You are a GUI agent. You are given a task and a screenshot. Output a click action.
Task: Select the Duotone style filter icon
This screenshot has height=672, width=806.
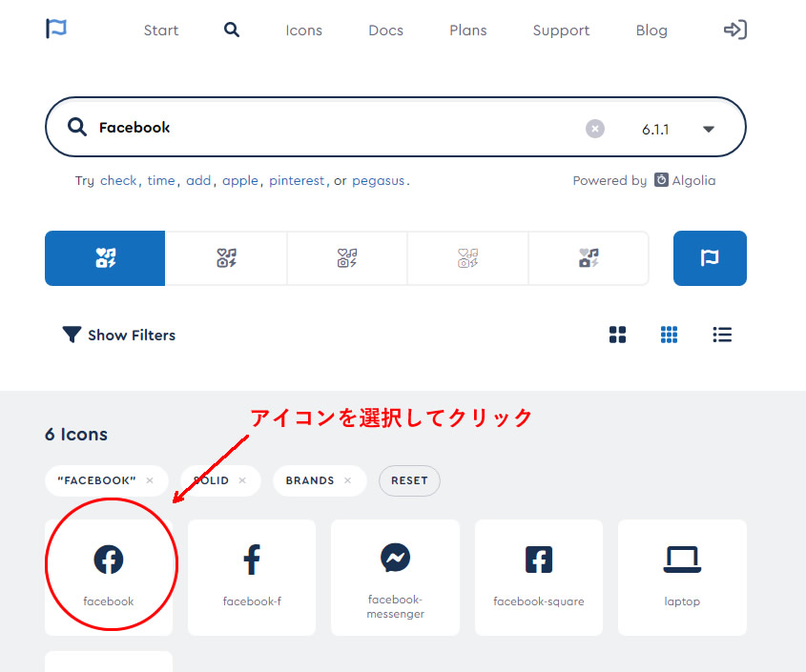point(589,258)
